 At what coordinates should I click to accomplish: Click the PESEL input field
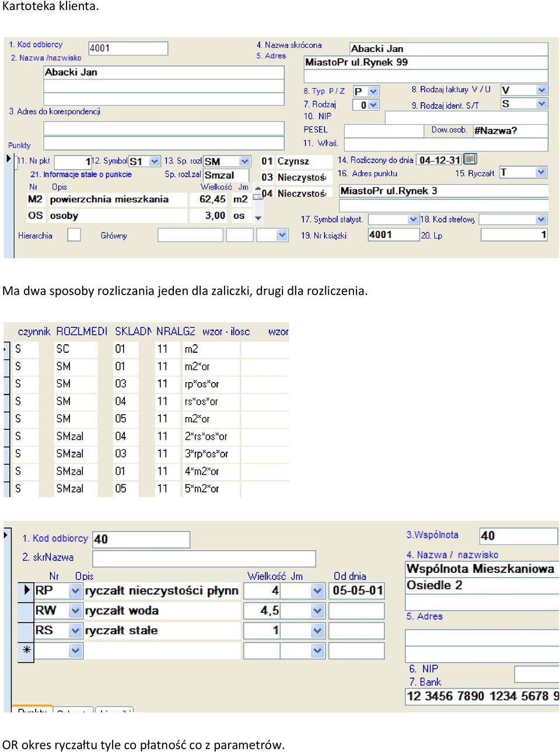(x=384, y=131)
